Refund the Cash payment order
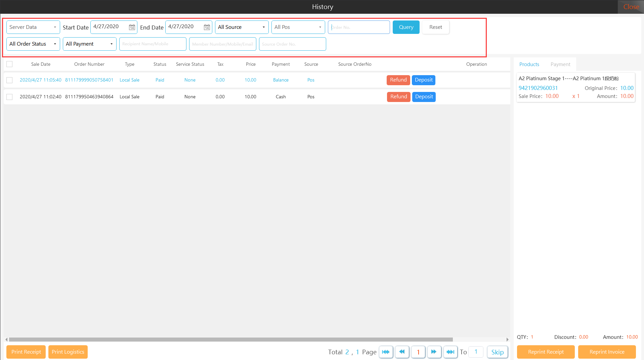The width and height of the screenshot is (644, 360). tap(398, 97)
